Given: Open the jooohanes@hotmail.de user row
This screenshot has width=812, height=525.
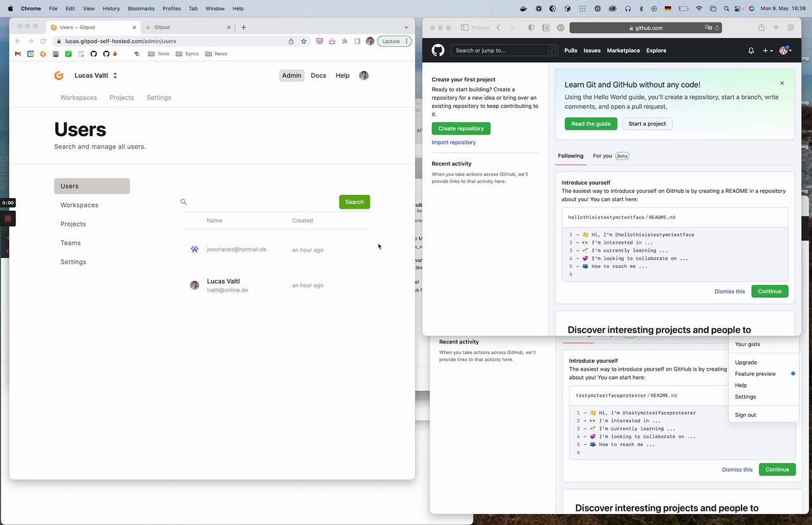Looking at the screenshot, I should click(275, 249).
